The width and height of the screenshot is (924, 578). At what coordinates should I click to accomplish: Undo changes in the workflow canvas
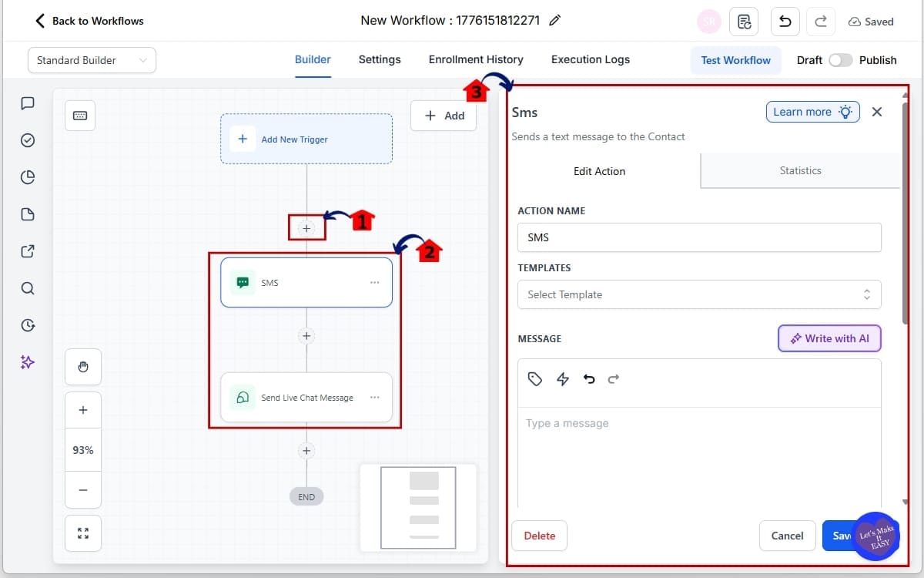click(x=785, y=21)
